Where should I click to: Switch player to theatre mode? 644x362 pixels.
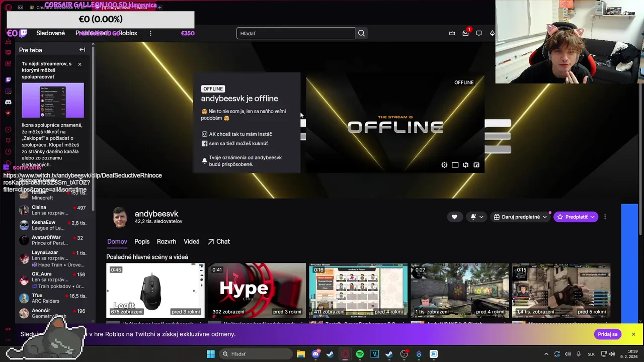coord(455,165)
